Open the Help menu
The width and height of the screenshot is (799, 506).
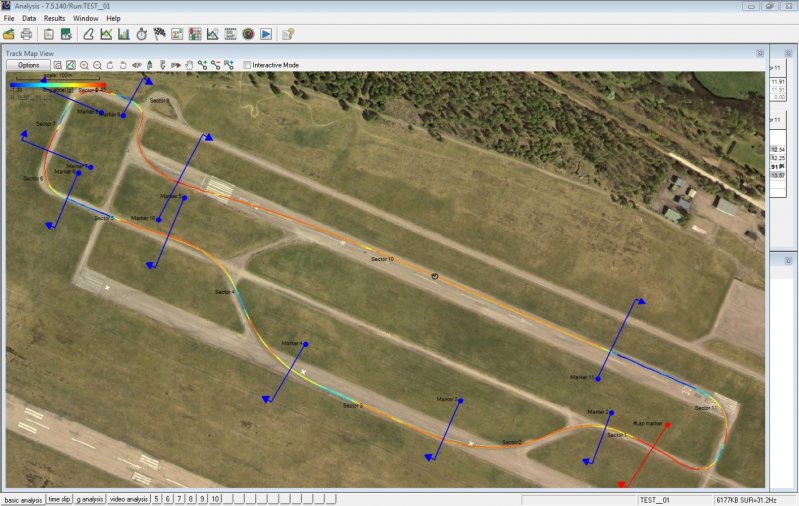113,18
